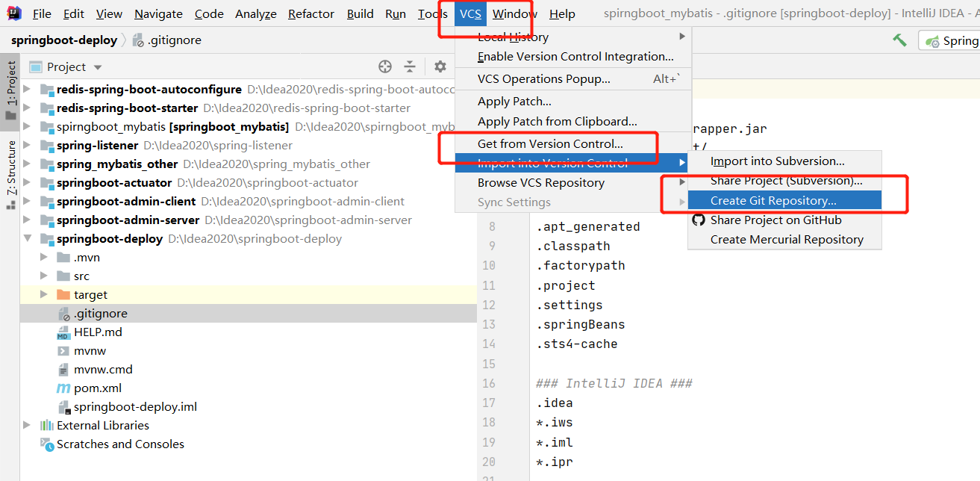The width and height of the screenshot is (980, 481).
Task: Choose Share Project (Subversion)
Action: (x=784, y=180)
